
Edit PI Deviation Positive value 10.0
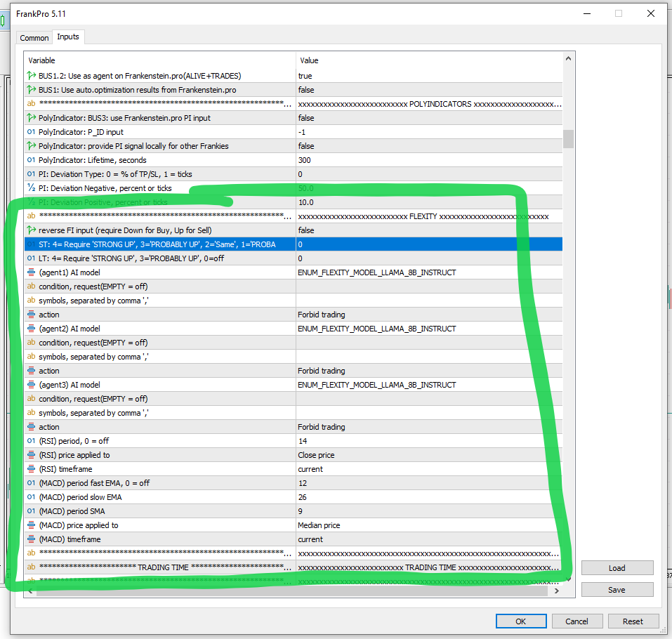click(429, 202)
